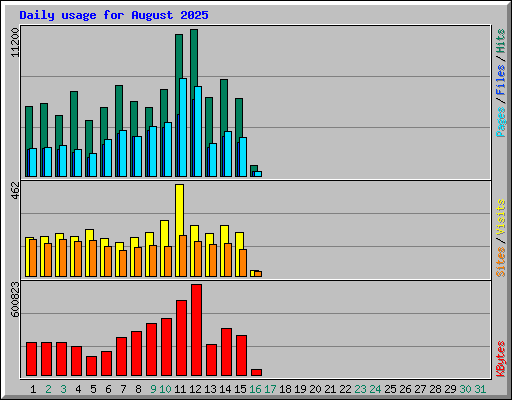Select the day 1 axis label
Image resolution: width=512 pixels, height=400 pixels.
click(x=33, y=389)
